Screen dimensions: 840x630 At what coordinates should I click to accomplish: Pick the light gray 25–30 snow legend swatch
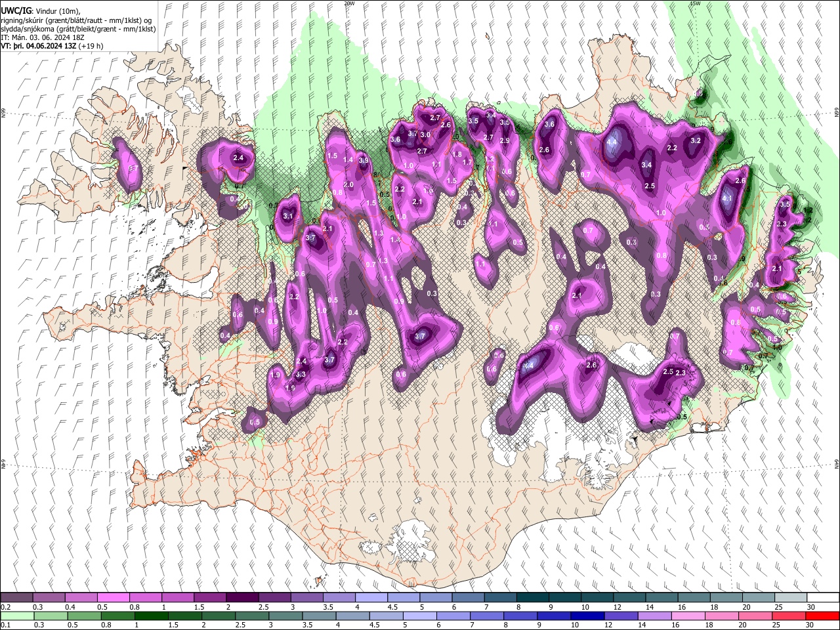point(789,598)
